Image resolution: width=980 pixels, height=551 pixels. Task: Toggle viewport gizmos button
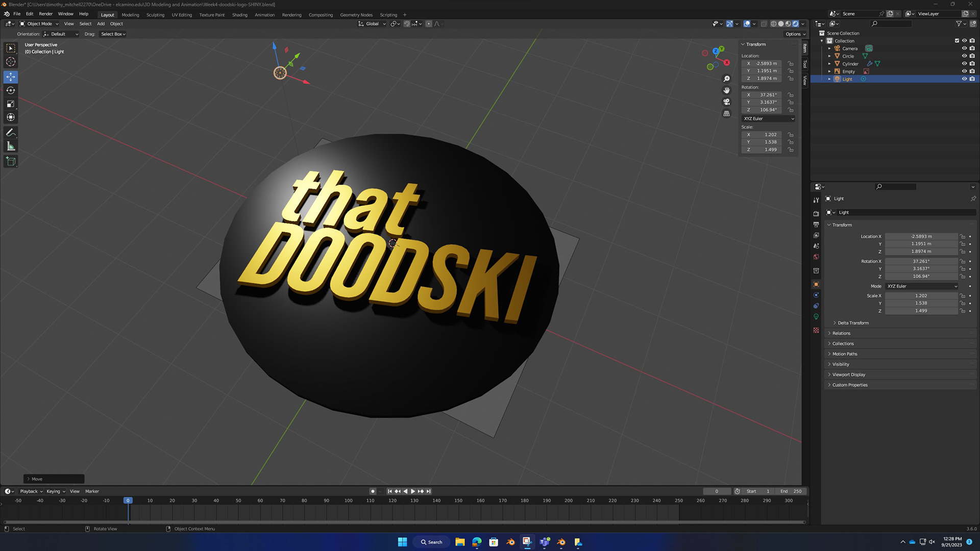point(730,24)
